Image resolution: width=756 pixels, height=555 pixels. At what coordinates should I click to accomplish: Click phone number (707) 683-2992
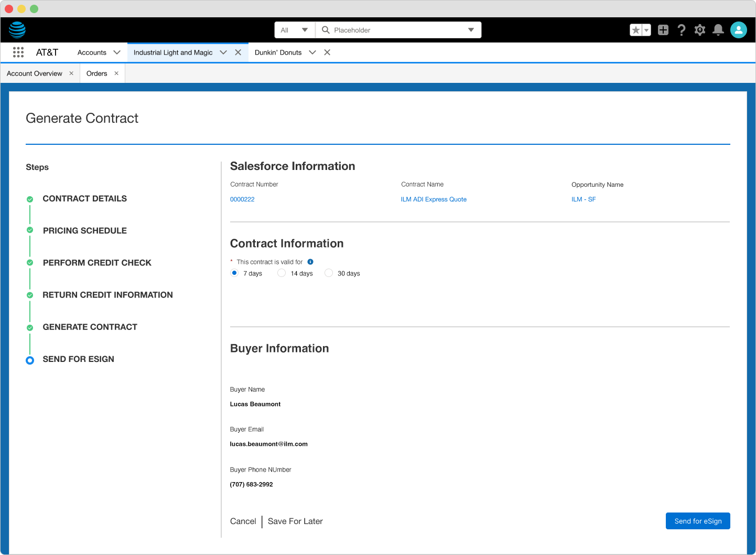tap(252, 484)
